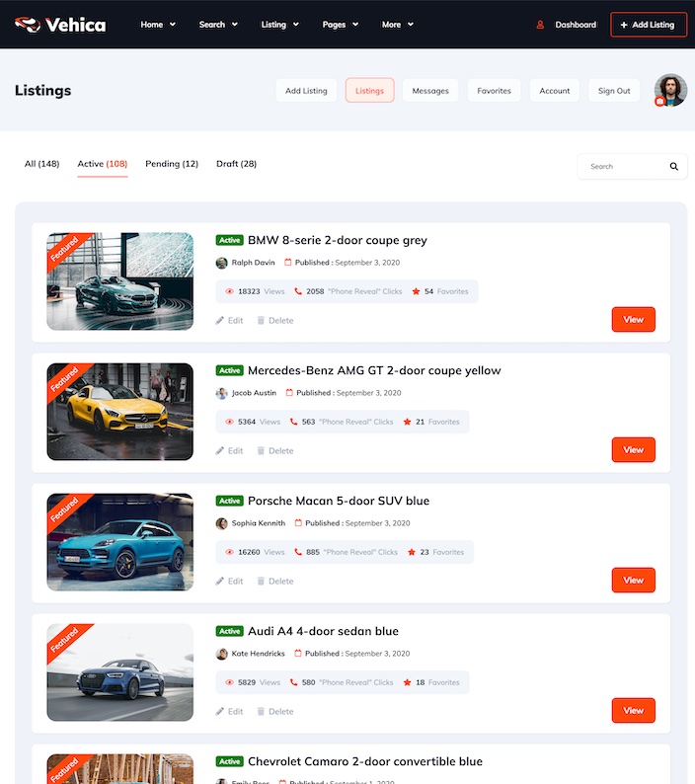The height and width of the screenshot is (784, 695).
Task: Select the Active (108) tab
Action: [103, 164]
